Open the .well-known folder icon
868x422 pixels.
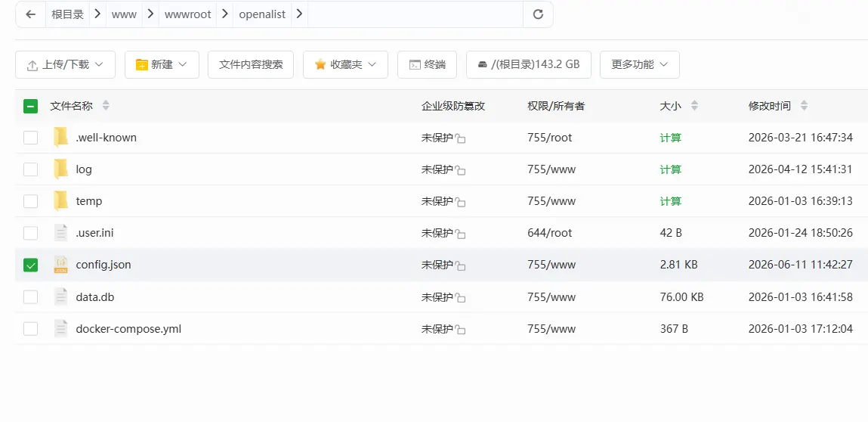click(61, 138)
